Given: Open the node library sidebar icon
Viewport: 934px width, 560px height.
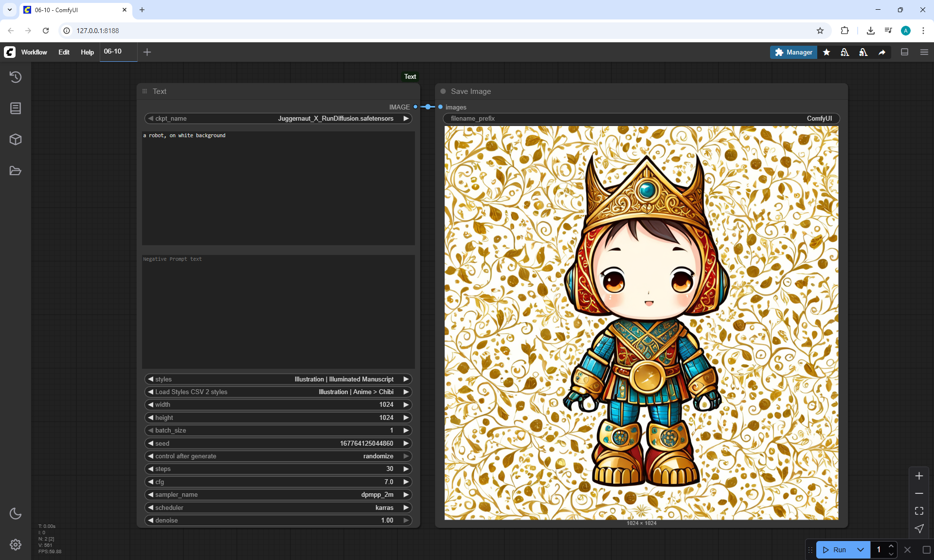Looking at the screenshot, I should (16, 108).
